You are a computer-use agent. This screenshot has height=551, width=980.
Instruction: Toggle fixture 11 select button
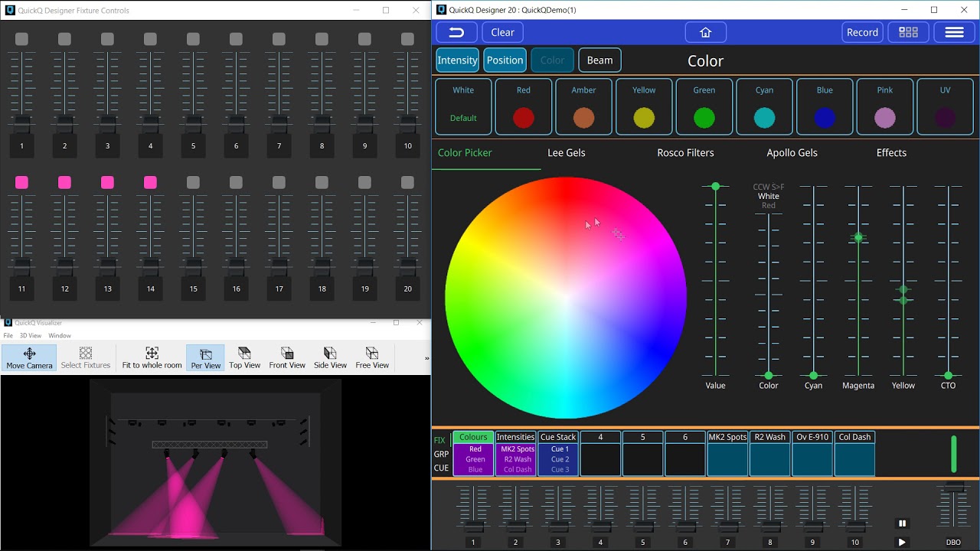click(21, 182)
